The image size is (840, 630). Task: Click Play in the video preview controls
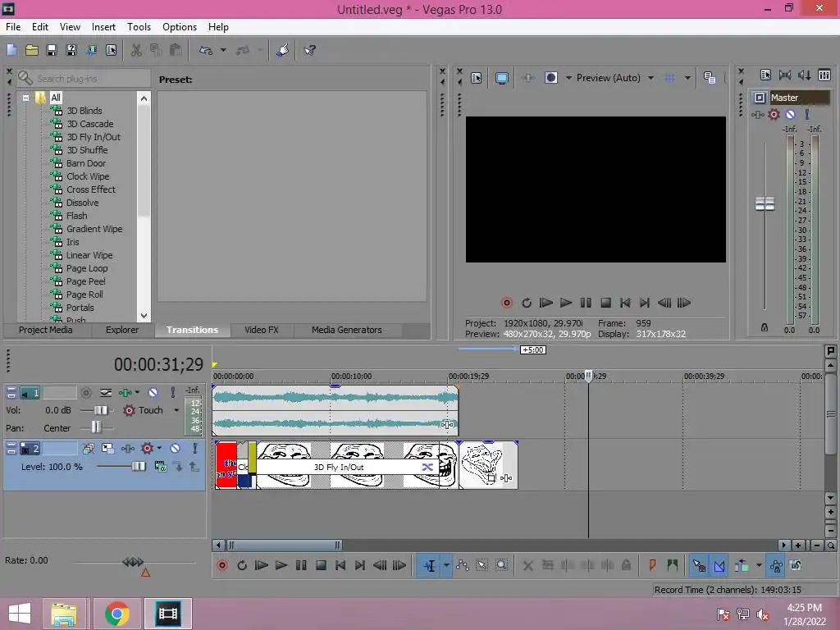pyautogui.click(x=566, y=303)
